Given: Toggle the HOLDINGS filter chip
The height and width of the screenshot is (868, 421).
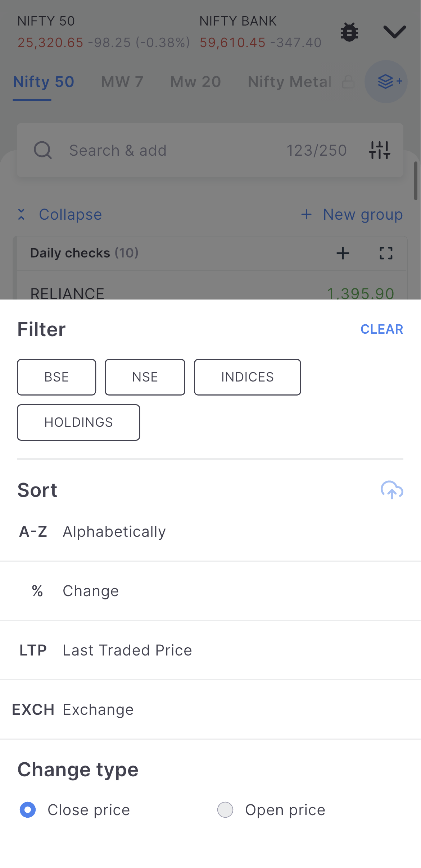Looking at the screenshot, I should [x=78, y=422].
